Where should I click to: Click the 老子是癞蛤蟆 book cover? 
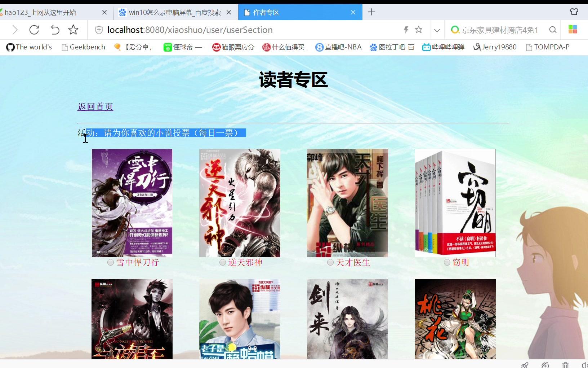tap(240, 319)
